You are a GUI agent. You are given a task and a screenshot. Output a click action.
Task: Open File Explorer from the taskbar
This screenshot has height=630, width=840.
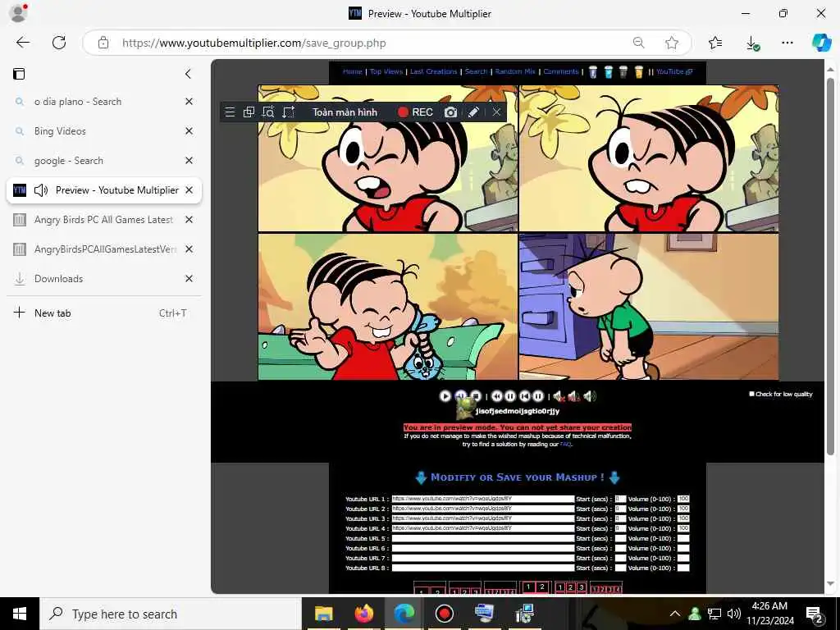323,614
